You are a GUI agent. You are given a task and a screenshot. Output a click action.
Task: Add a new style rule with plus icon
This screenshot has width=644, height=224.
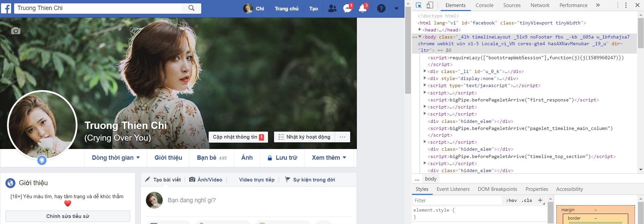540,201
